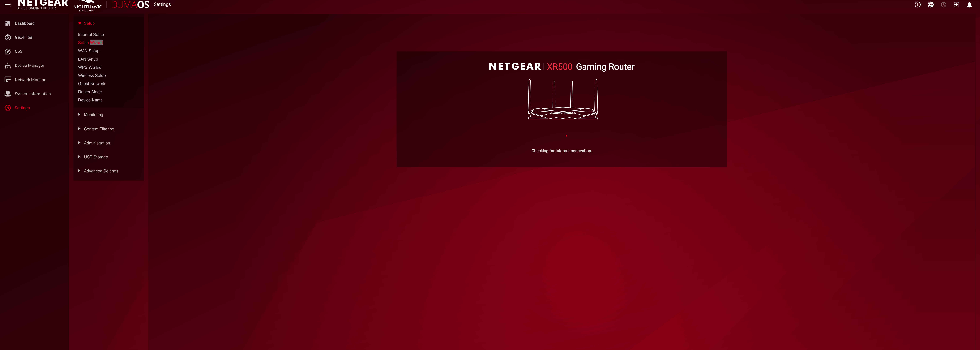980x350 pixels.
Task: Select Setup Wizard menu item
Action: coord(91,43)
